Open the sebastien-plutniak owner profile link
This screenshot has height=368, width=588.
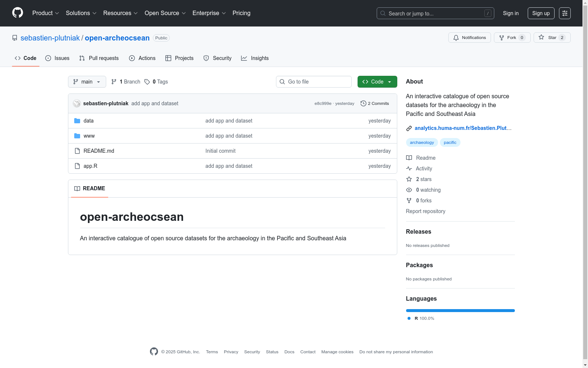50,38
